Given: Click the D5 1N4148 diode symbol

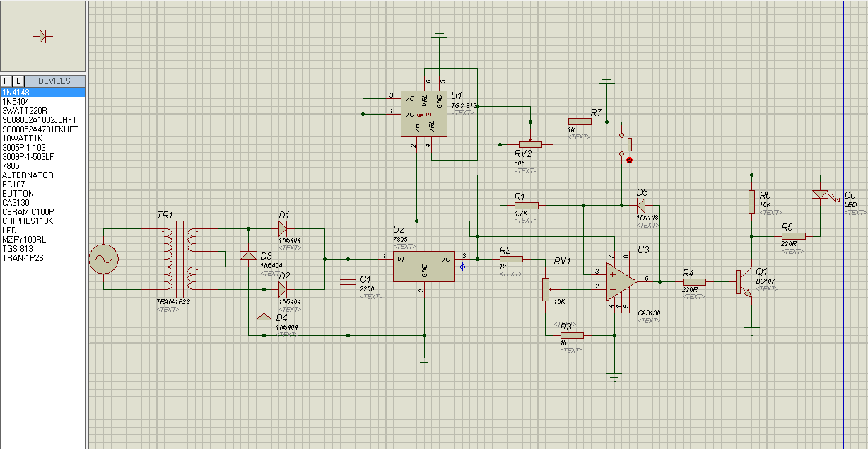Looking at the screenshot, I should click(x=641, y=206).
